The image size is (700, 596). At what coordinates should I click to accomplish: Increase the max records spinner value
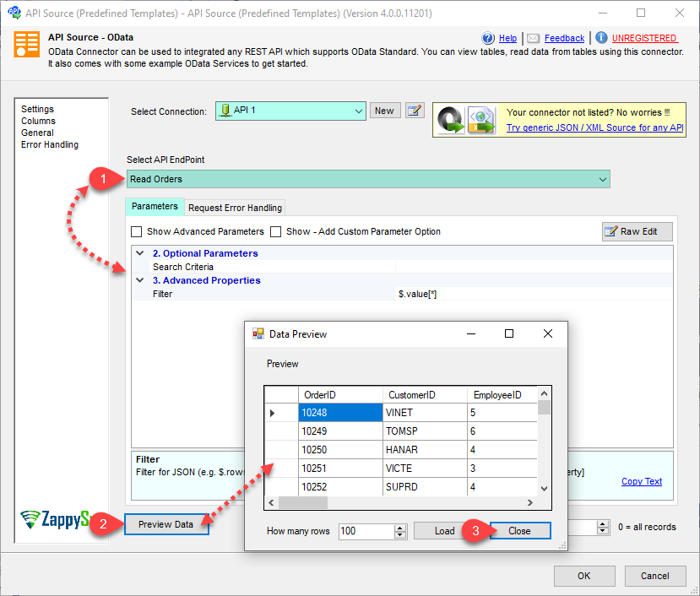603,523
